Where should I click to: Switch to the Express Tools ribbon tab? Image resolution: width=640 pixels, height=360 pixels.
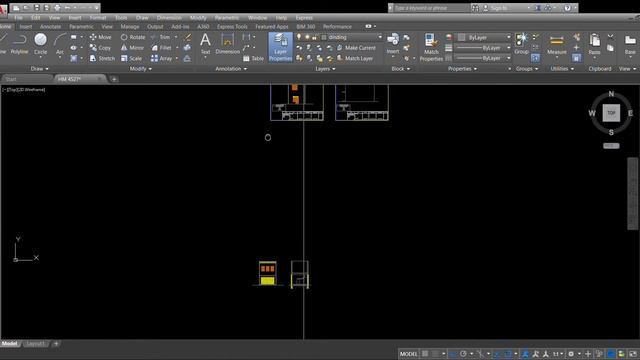click(x=232, y=27)
